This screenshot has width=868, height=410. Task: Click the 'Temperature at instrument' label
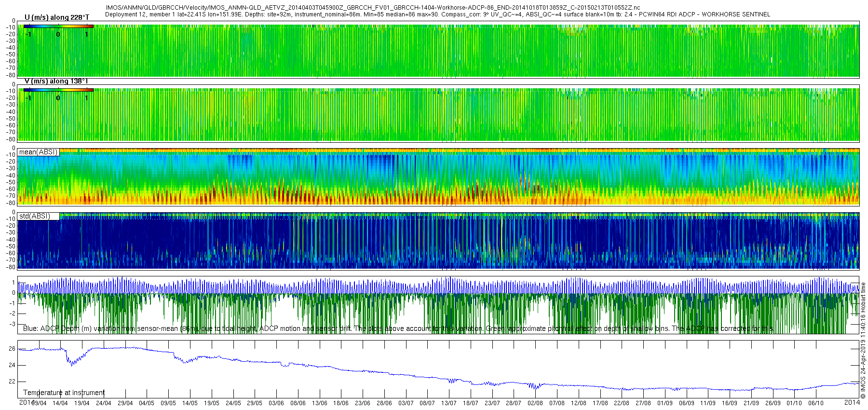click(64, 393)
